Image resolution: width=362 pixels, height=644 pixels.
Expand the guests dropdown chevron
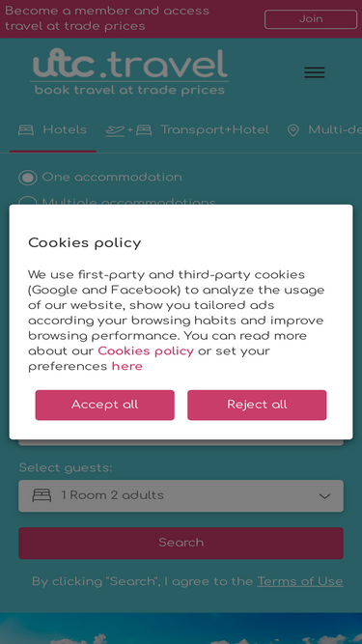pyautogui.click(x=324, y=496)
